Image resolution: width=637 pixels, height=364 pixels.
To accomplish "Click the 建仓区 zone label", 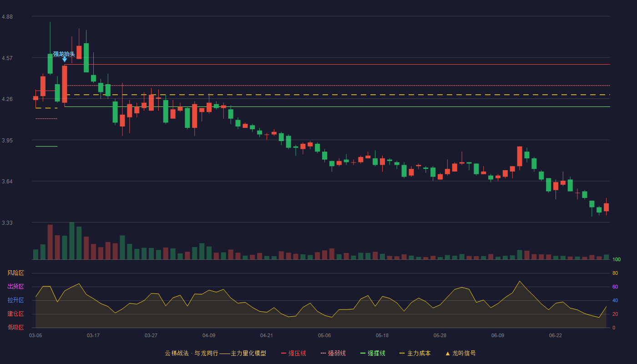I will (15, 314).
